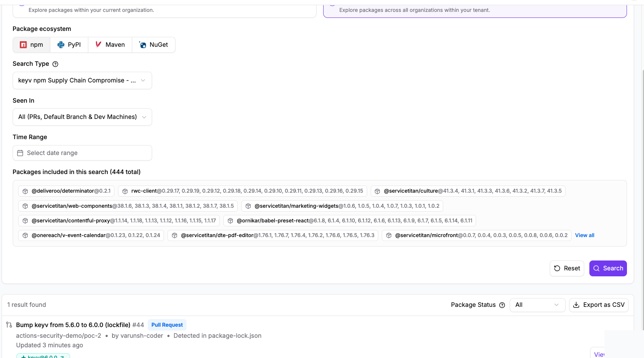Click the View all packages link
This screenshot has height=358, width=644.
coord(585,235)
